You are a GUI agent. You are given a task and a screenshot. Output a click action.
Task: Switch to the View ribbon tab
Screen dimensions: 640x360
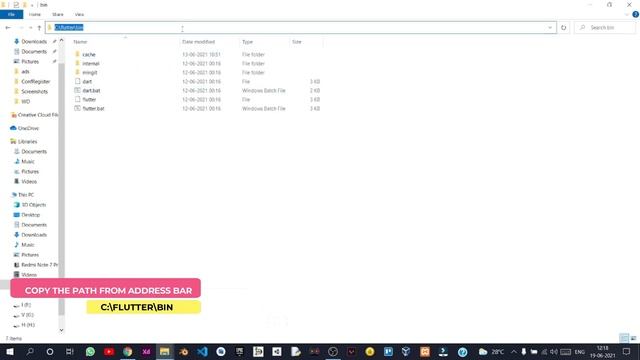coord(79,14)
